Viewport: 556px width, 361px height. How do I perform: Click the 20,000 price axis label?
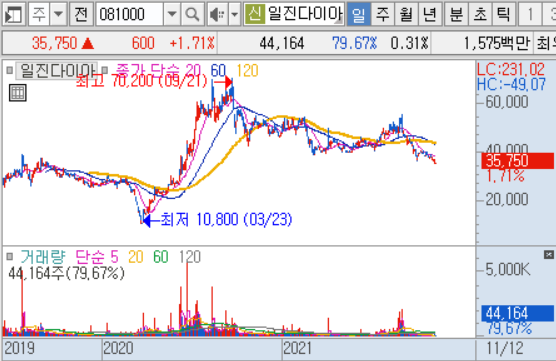point(507,199)
